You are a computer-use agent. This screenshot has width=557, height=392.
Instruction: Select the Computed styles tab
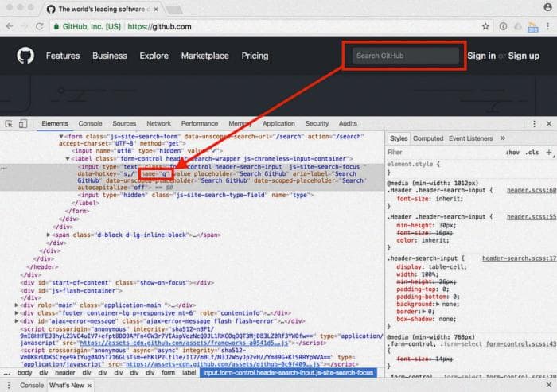point(428,138)
